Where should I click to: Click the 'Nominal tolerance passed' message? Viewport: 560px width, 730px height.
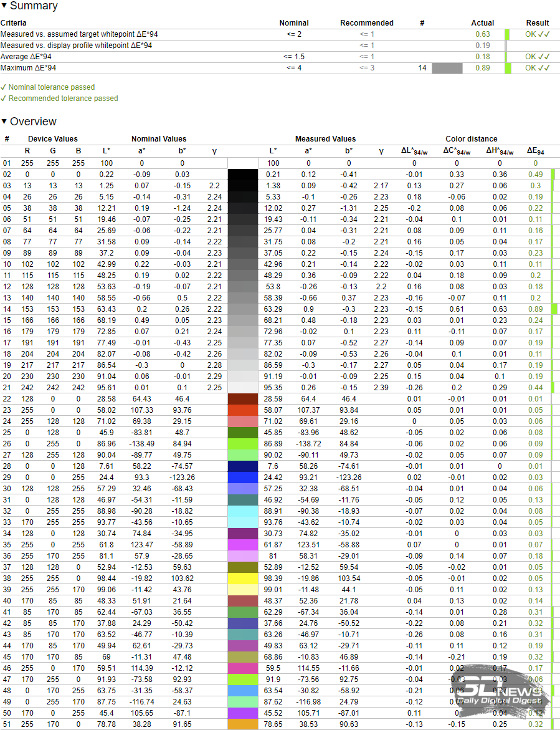51,87
